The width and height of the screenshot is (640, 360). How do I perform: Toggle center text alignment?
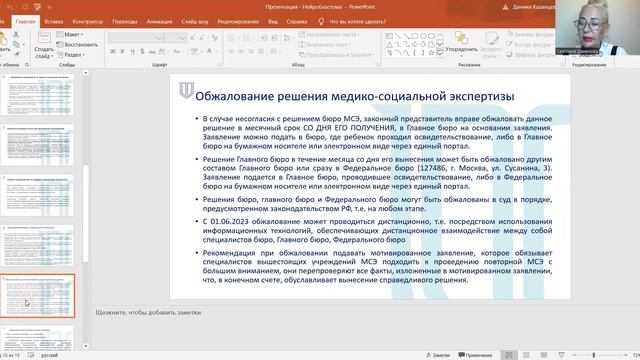coord(241,51)
